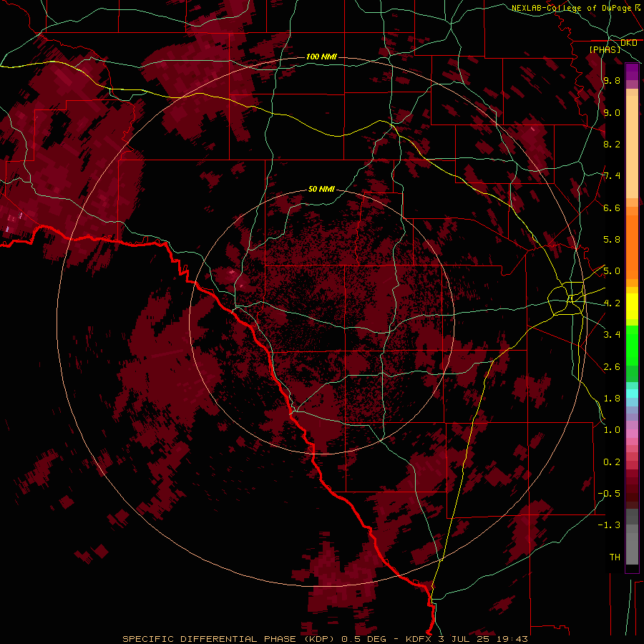Click the 1.8 value on the color scale
The width and height of the screenshot is (644, 644).
point(612,399)
